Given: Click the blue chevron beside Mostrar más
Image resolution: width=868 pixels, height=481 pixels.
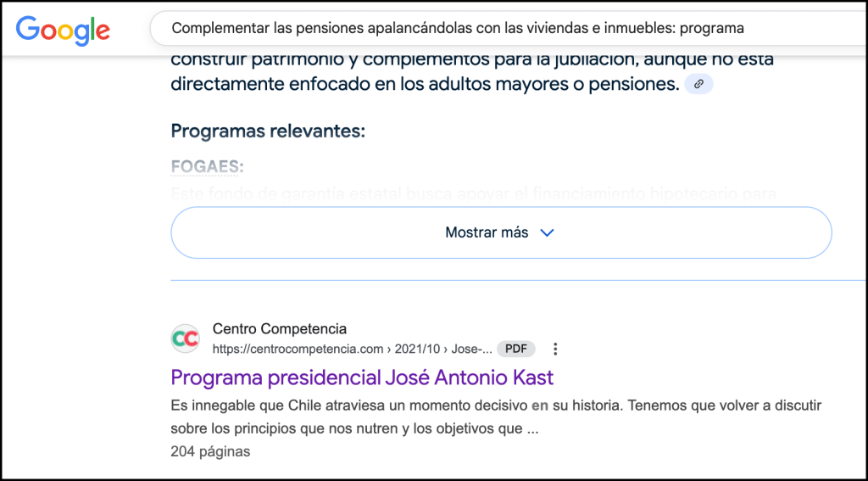Looking at the screenshot, I should [x=547, y=232].
